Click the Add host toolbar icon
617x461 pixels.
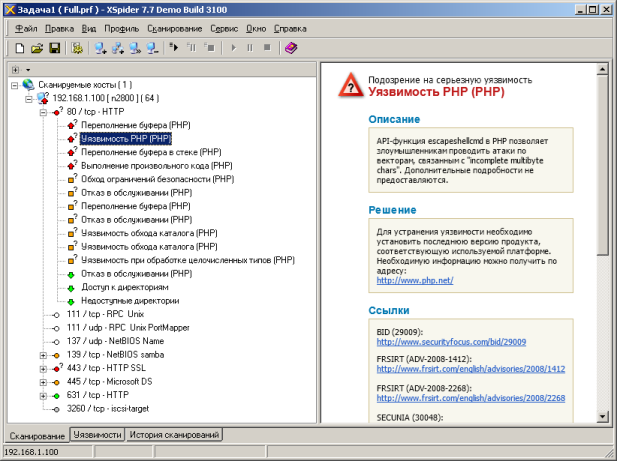100,48
